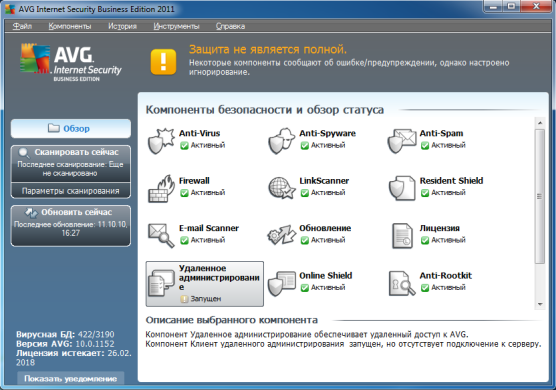Open the История menu
This screenshot has height=390, width=556.
click(122, 26)
